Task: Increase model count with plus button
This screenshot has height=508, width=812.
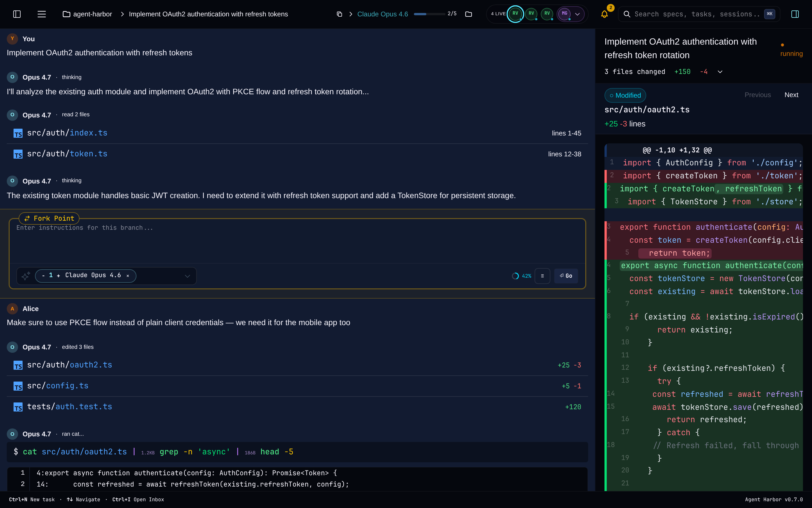Action: 58,276
